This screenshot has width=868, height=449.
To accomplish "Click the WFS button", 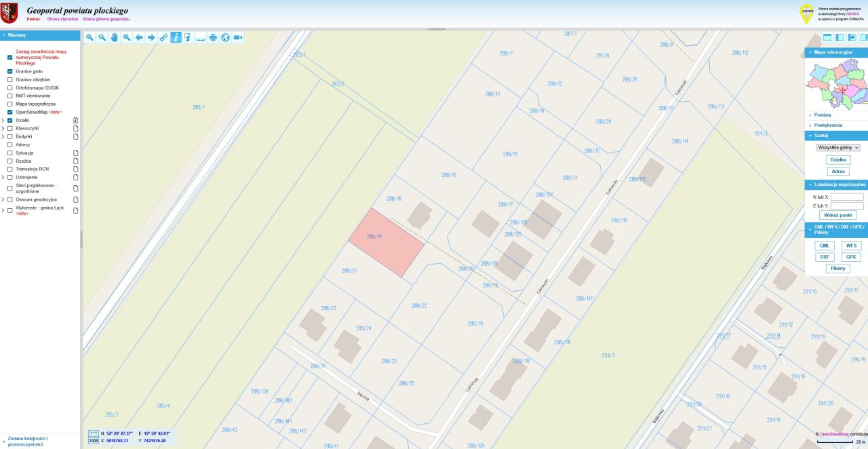I will [851, 246].
